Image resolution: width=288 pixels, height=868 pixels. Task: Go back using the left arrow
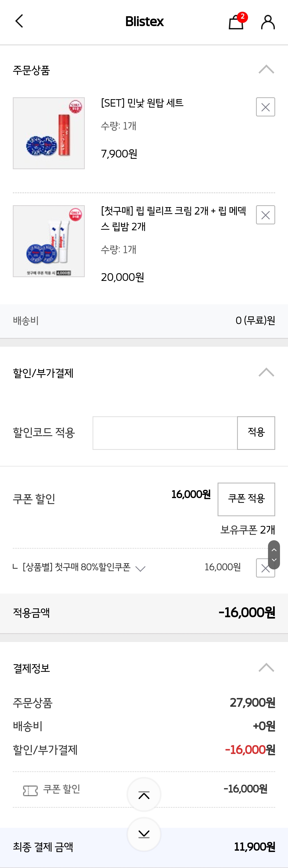click(x=19, y=21)
